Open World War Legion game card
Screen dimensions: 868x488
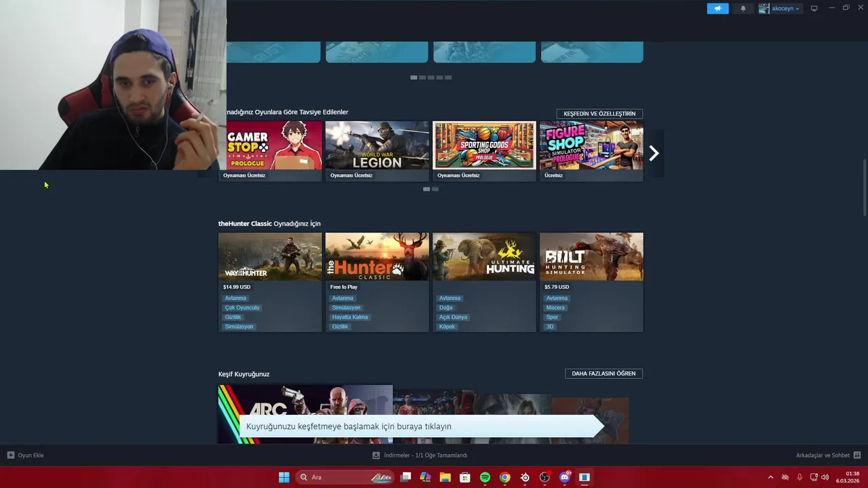pos(377,150)
